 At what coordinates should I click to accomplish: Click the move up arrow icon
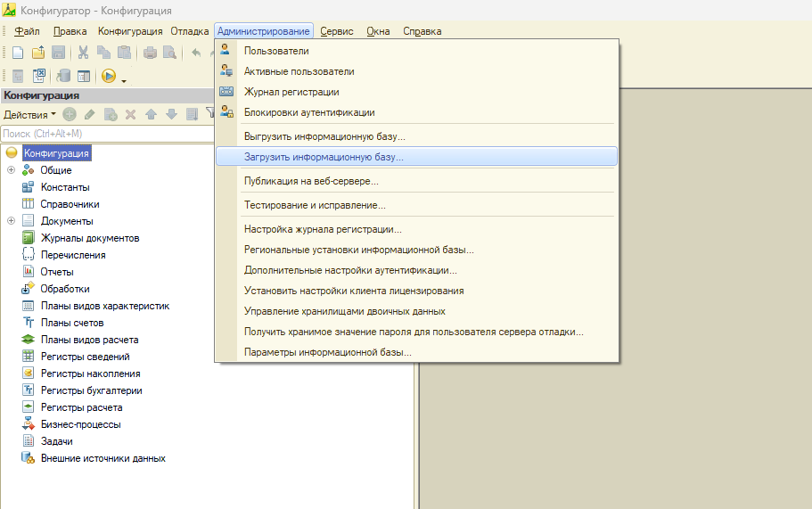pos(151,114)
